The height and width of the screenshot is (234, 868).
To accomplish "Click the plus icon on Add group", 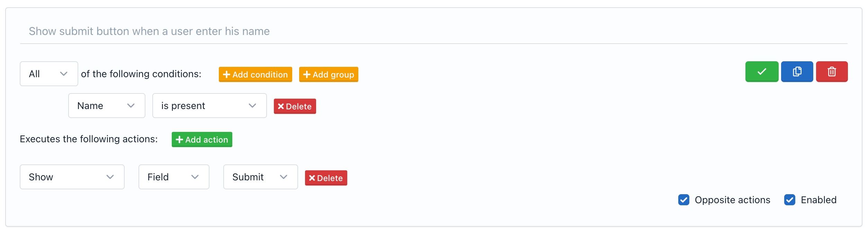I will point(306,74).
